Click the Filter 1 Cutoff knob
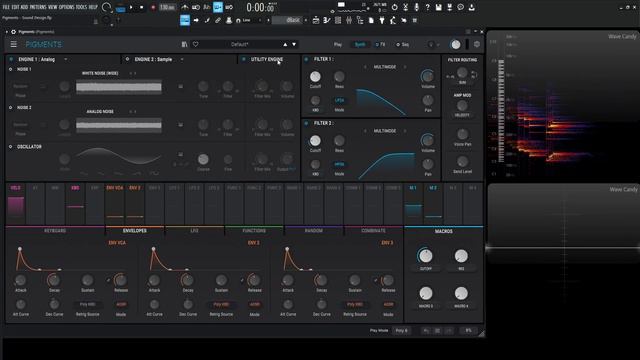The width and height of the screenshot is (640, 360). [315, 77]
